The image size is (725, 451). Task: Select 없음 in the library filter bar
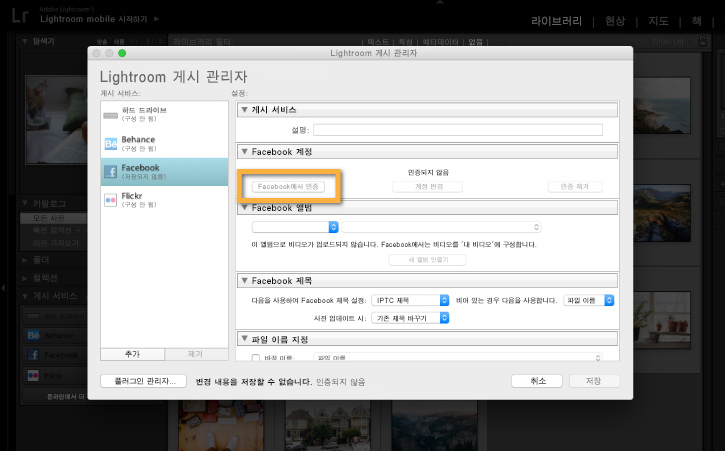point(475,42)
